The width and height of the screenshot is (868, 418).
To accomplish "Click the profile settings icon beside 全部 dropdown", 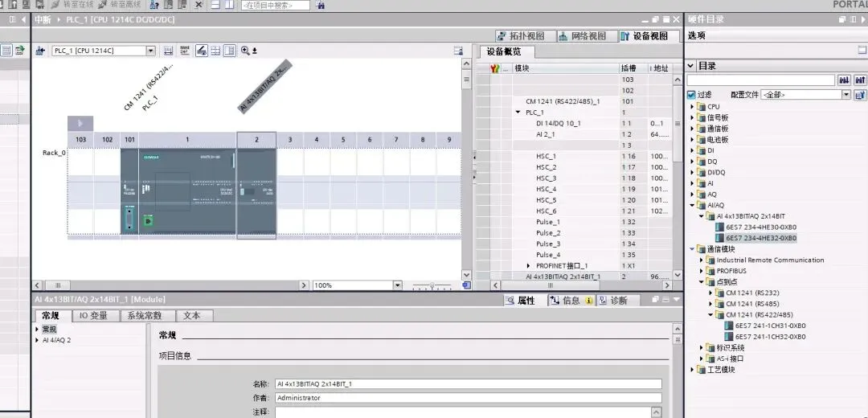I will click(x=860, y=95).
